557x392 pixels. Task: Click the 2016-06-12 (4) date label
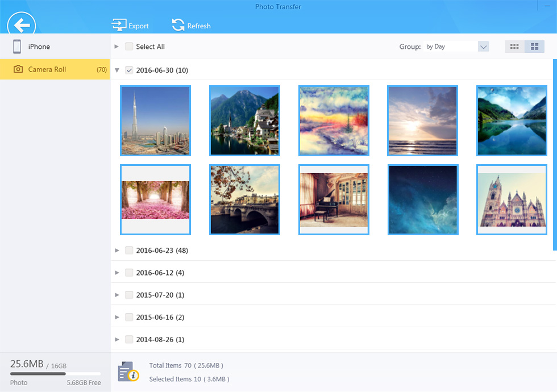tap(160, 273)
